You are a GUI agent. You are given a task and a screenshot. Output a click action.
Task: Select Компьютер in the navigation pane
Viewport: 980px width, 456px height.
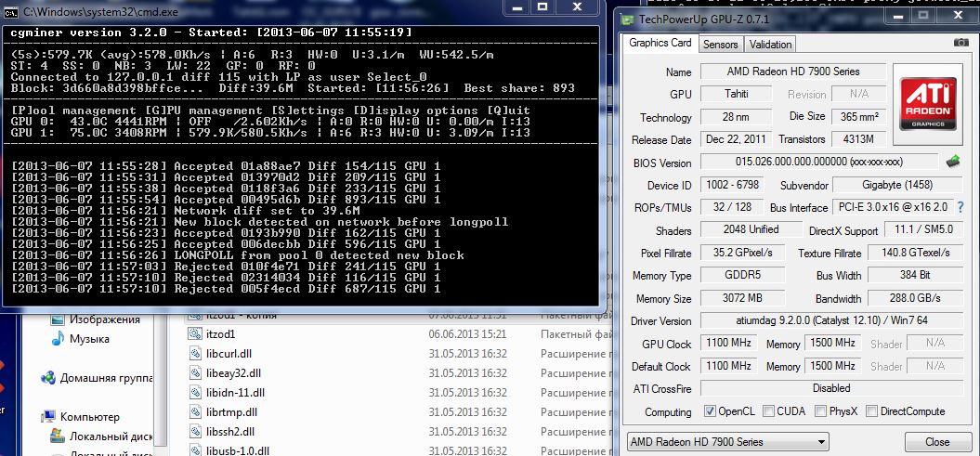pos(89,417)
